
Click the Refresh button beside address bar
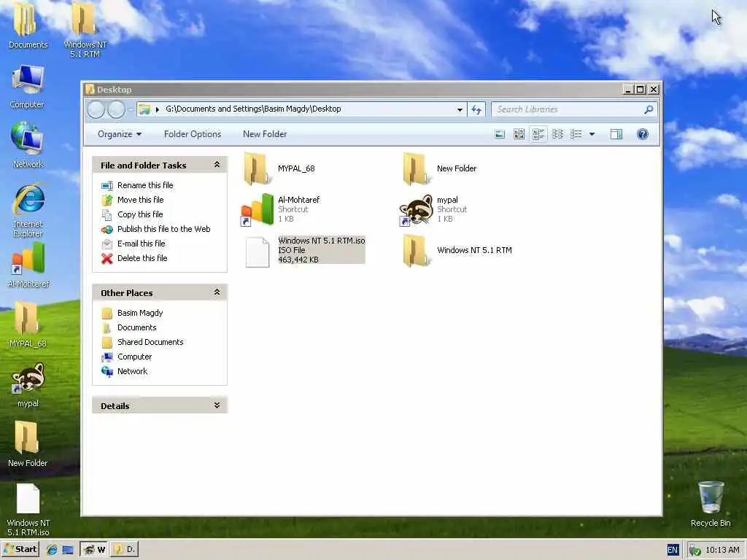click(x=476, y=109)
